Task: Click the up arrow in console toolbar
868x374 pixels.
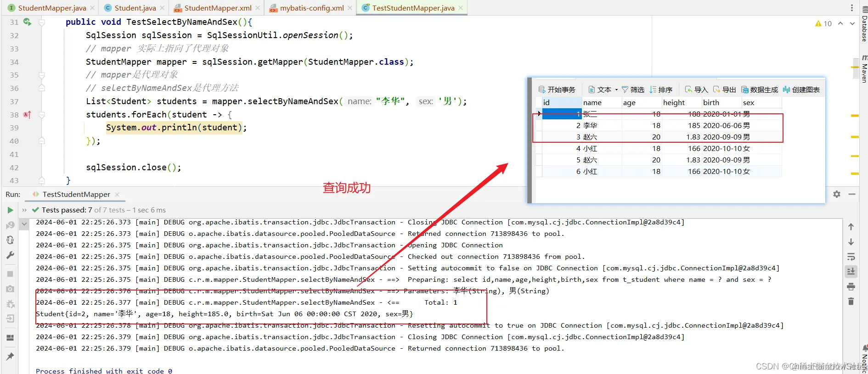Action: pos(851,227)
